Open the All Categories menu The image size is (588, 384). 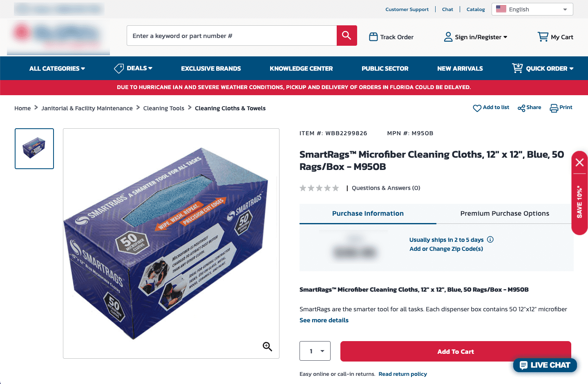coord(57,68)
